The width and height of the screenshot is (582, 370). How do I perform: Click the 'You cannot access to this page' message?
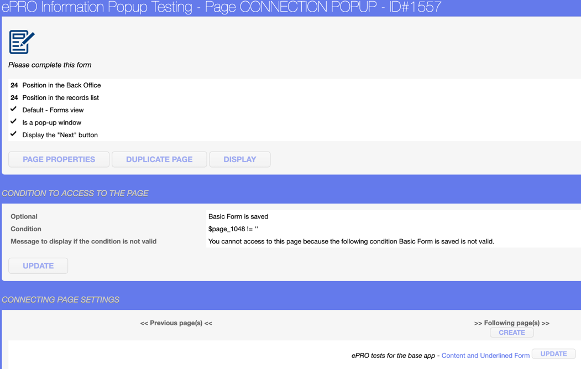point(351,242)
